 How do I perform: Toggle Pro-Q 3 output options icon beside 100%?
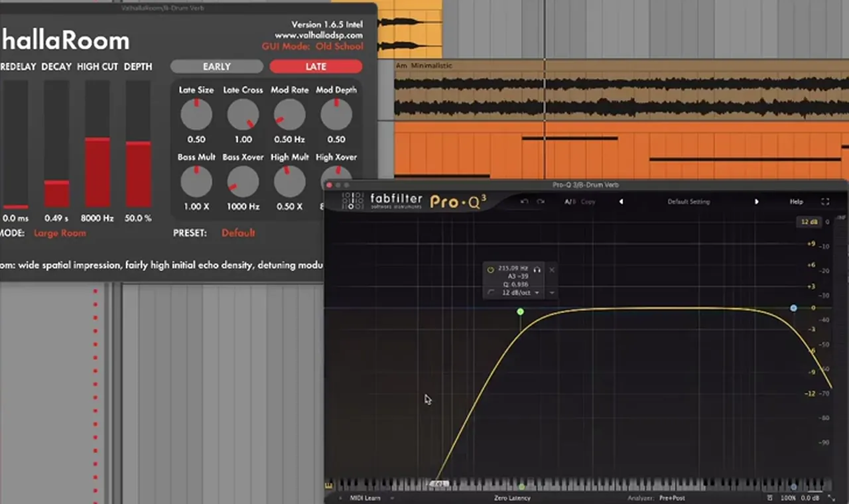point(769,497)
